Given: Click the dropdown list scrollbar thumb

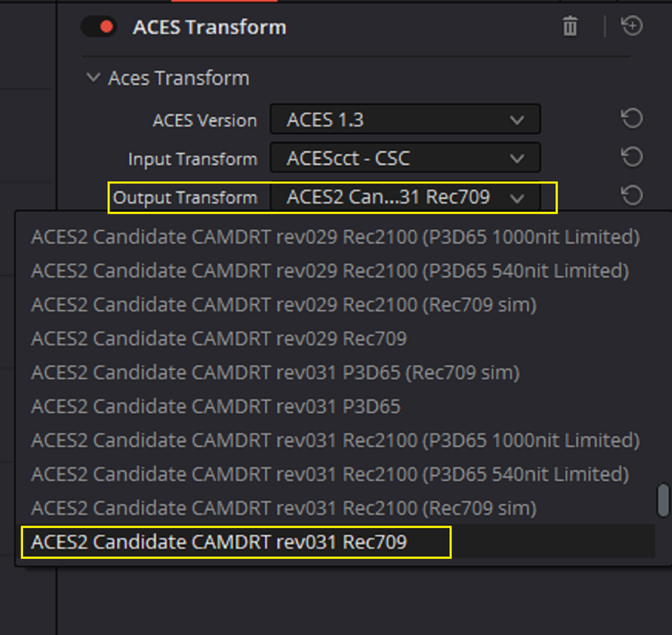Looking at the screenshot, I should 663,500.
